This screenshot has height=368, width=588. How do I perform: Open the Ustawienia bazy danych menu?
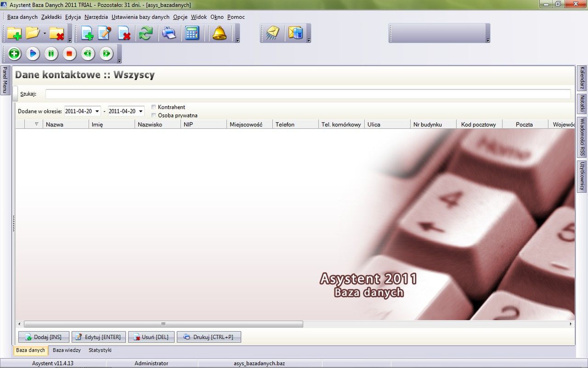[x=141, y=17]
